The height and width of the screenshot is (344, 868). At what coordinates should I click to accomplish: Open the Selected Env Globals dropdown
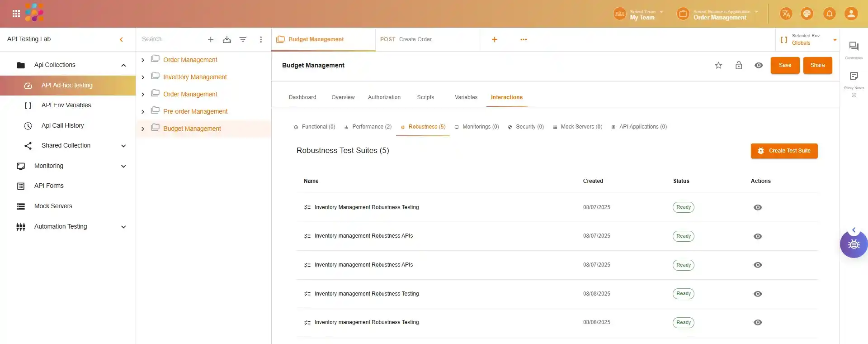point(835,40)
